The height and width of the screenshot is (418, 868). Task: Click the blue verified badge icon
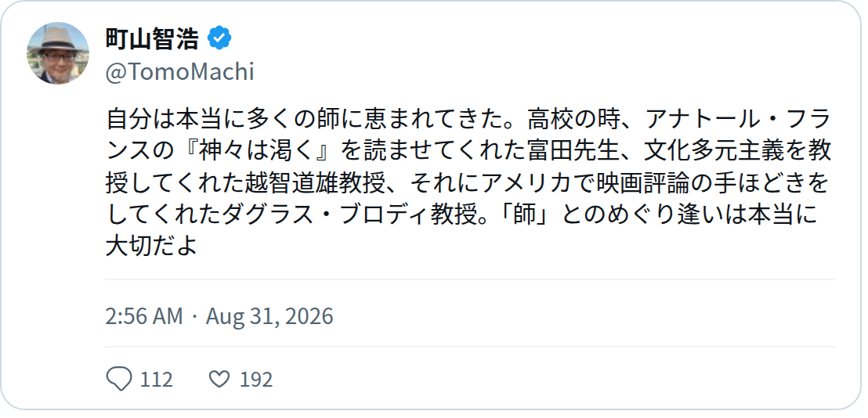click(x=219, y=38)
